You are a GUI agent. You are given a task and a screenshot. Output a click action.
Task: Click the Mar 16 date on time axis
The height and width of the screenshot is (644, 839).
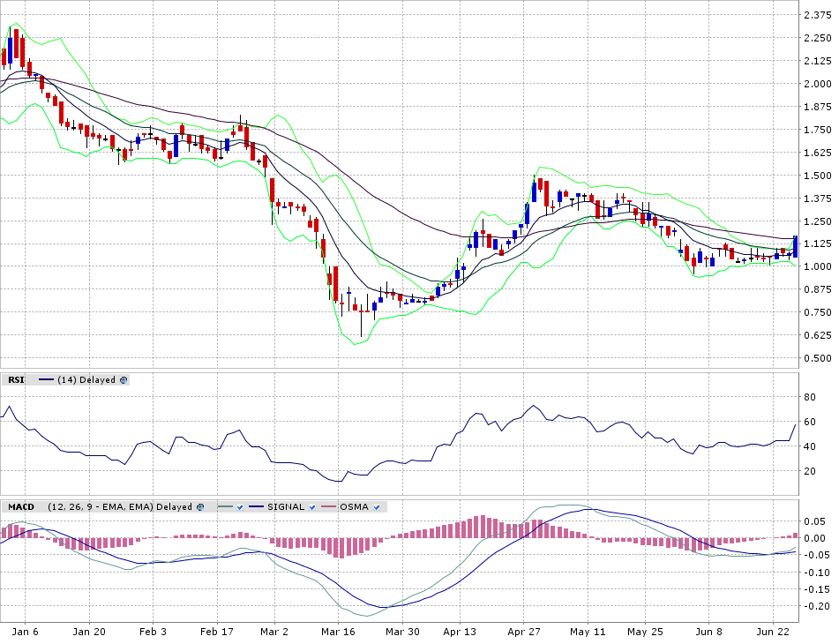[x=338, y=632]
